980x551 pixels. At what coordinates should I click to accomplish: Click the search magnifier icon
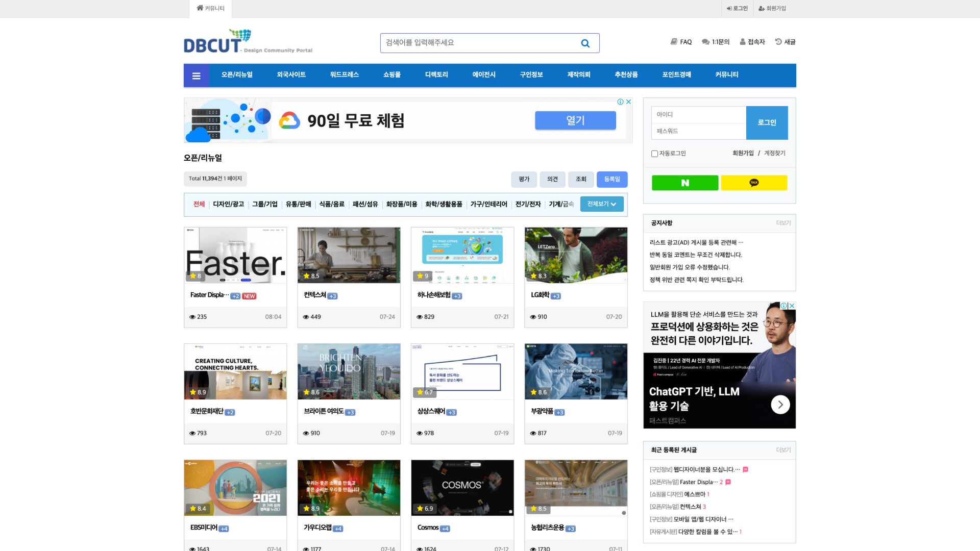coord(585,43)
